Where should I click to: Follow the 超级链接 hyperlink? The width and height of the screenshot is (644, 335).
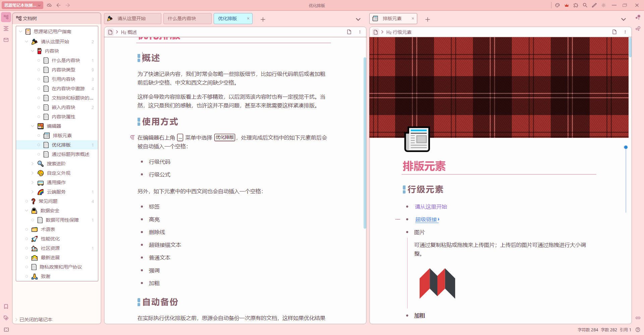tap(426, 219)
